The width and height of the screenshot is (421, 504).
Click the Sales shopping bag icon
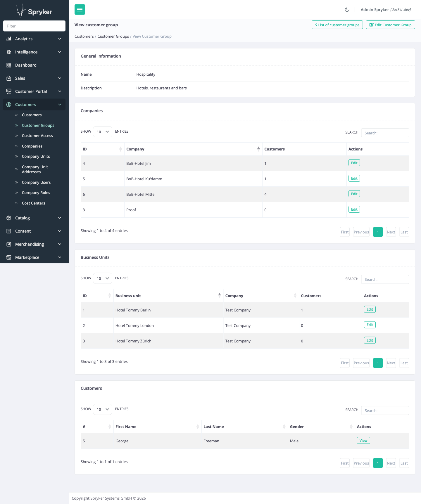(9, 78)
